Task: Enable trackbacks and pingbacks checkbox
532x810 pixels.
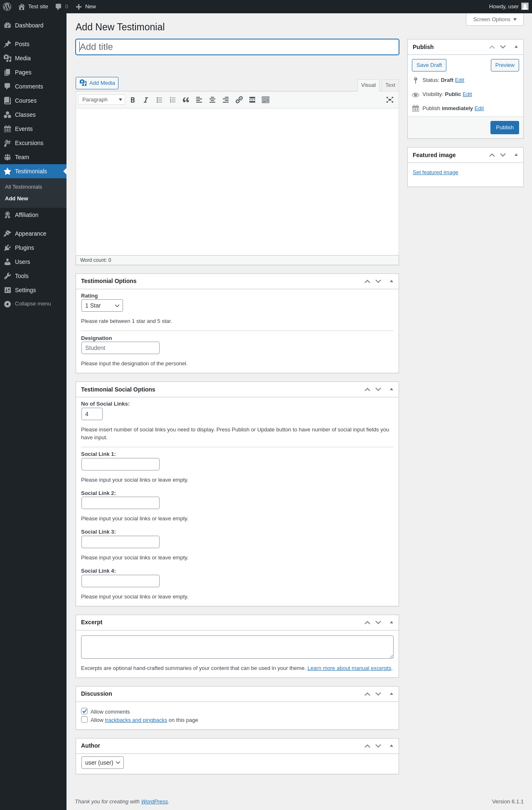Action: [x=84, y=719]
